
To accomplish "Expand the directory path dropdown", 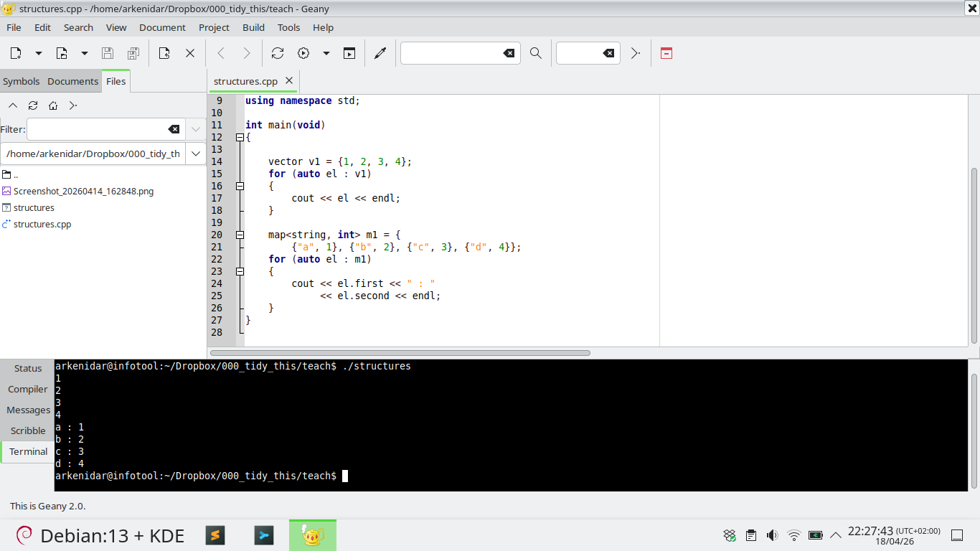I will [196, 154].
